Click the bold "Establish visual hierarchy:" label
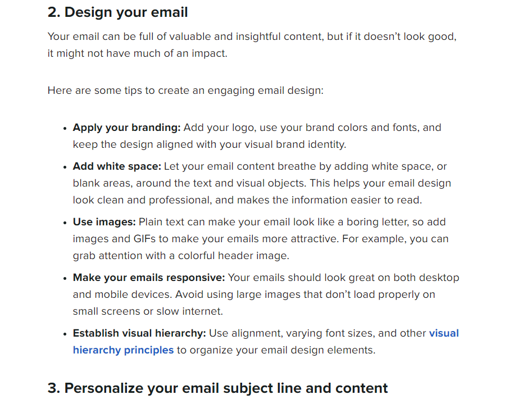This screenshot has height=399, width=532. [139, 333]
